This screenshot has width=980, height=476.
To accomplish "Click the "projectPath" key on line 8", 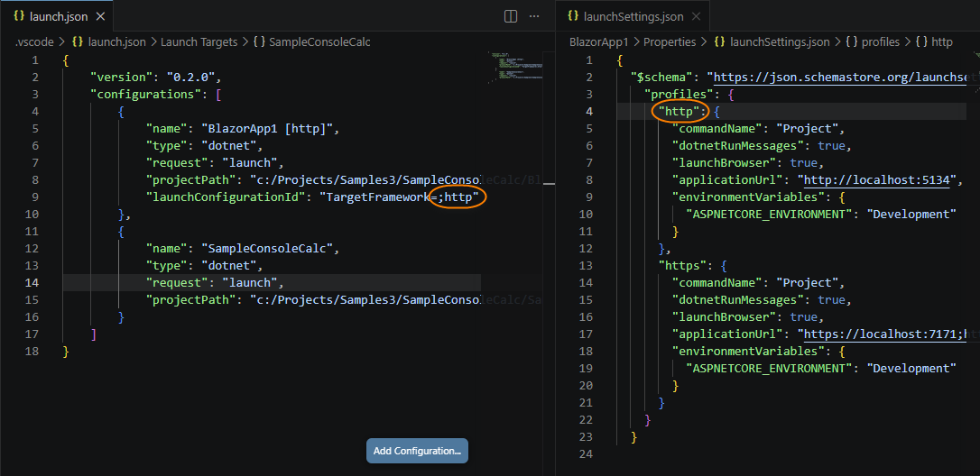I will [x=190, y=180].
